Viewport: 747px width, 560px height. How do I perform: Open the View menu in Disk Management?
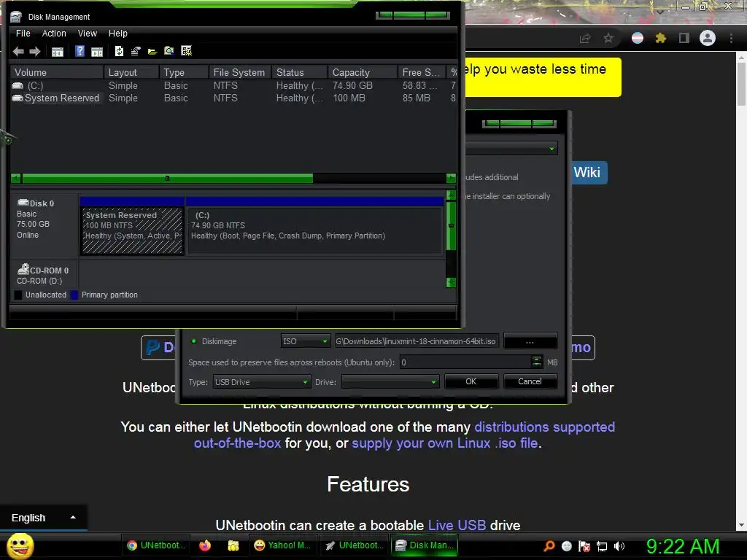88,34
